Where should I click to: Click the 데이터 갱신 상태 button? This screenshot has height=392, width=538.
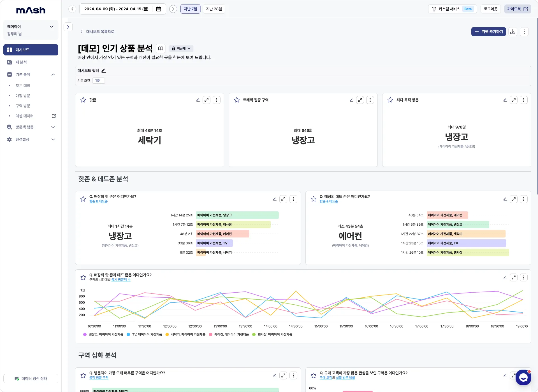pos(31,379)
